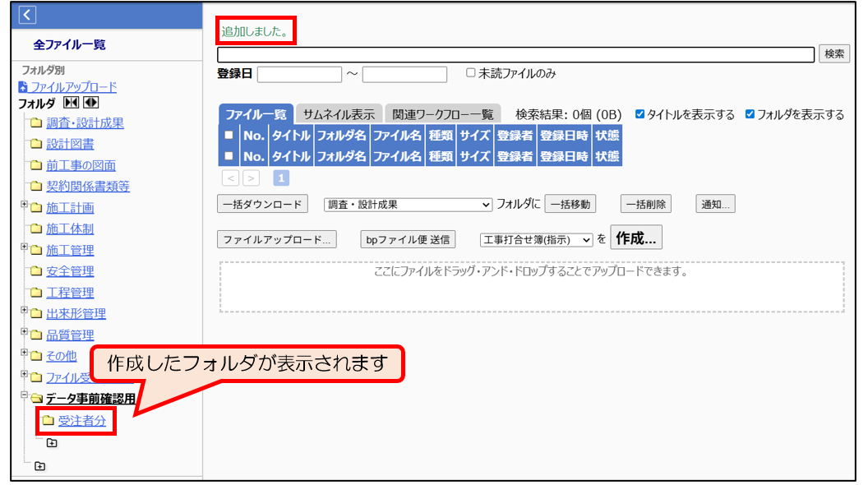Viewport: 868px width, 485px height.
Task: Click the 登録日 start date field
Action: click(x=299, y=74)
